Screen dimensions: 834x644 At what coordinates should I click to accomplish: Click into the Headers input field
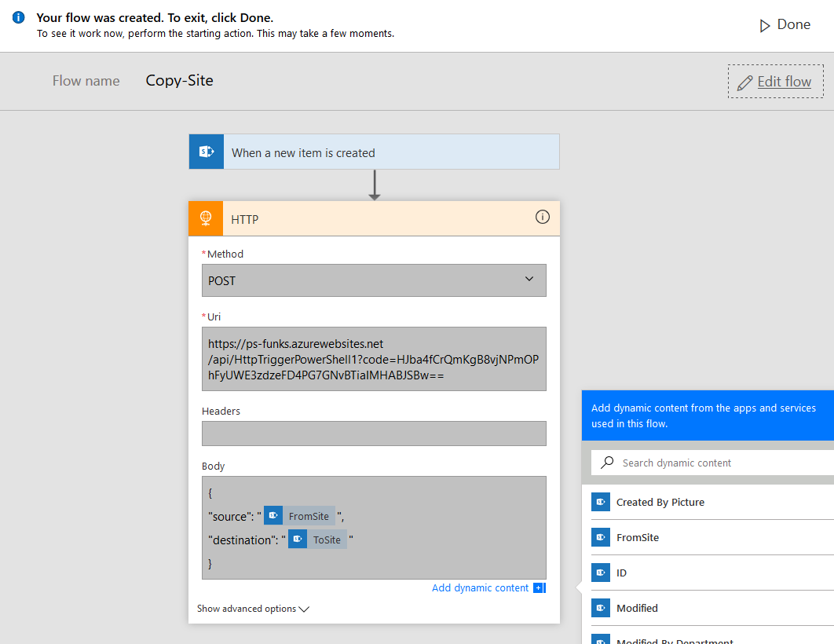(x=374, y=434)
